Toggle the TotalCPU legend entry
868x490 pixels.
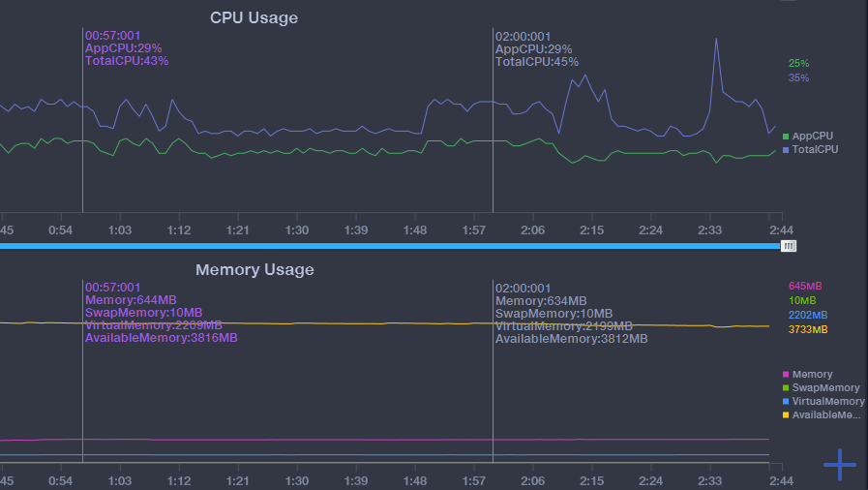(x=814, y=150)
